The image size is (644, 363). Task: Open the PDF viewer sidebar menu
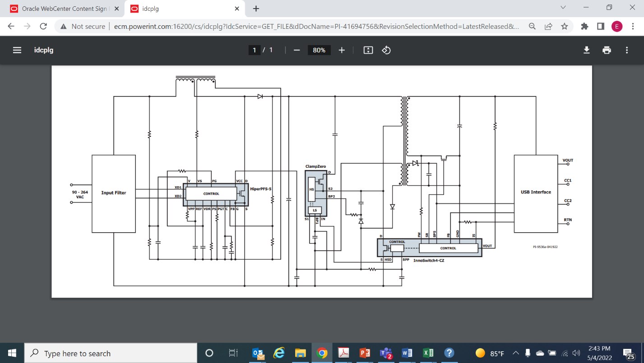[17, 50]
